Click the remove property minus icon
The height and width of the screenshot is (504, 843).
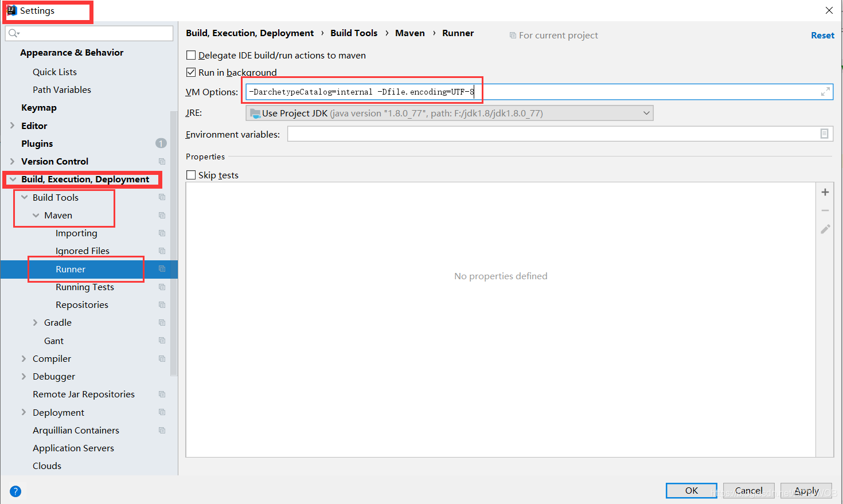[825, 210]
